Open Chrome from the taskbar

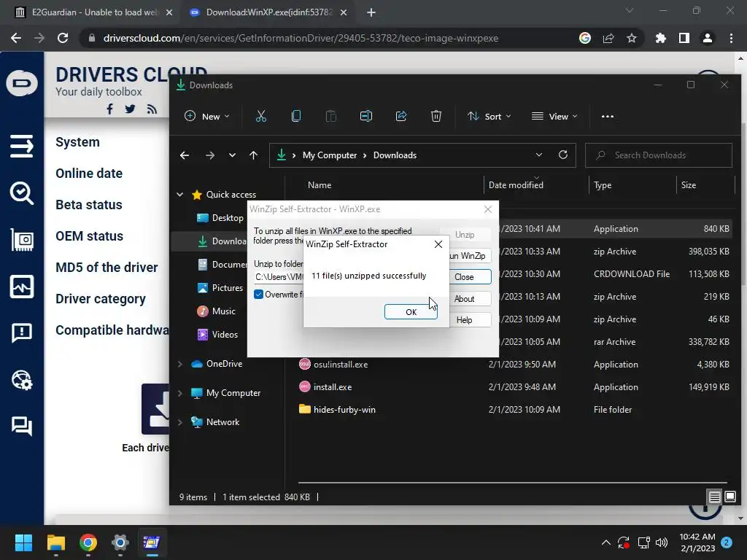pos(88,542)
